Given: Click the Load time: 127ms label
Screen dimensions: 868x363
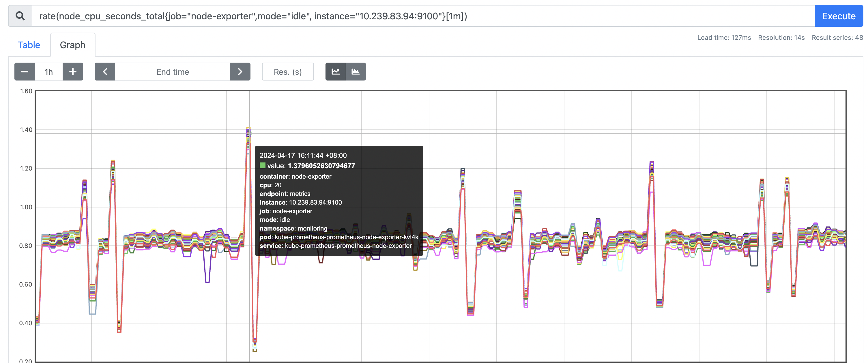Looking at the screenshot, I should (724, 38).
